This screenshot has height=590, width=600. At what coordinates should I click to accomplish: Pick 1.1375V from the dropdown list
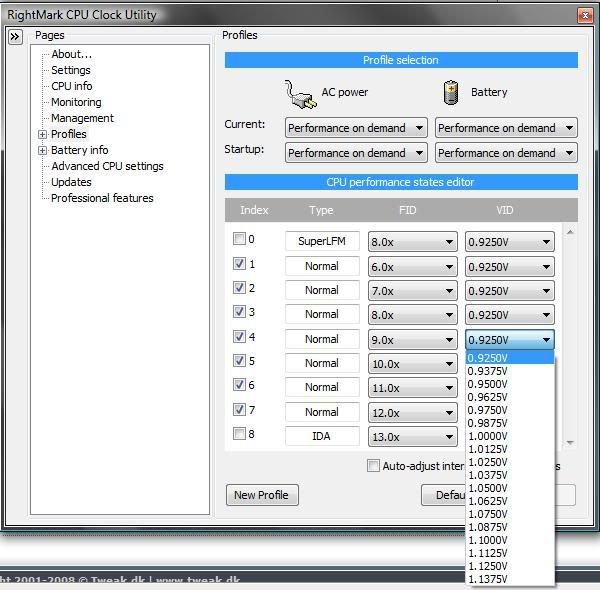point(488,579)
